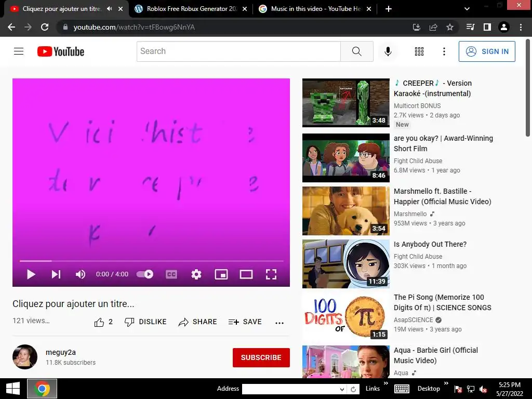This screenshot has height=399, width=532.
Task: Open media controls icon in toolbar
Action: tap(470, 27)
